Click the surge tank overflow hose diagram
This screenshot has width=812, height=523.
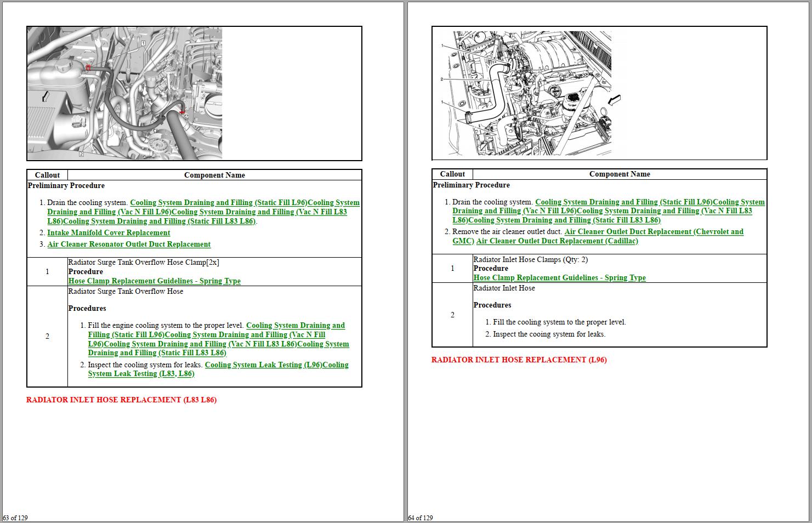tap(125, 93)
